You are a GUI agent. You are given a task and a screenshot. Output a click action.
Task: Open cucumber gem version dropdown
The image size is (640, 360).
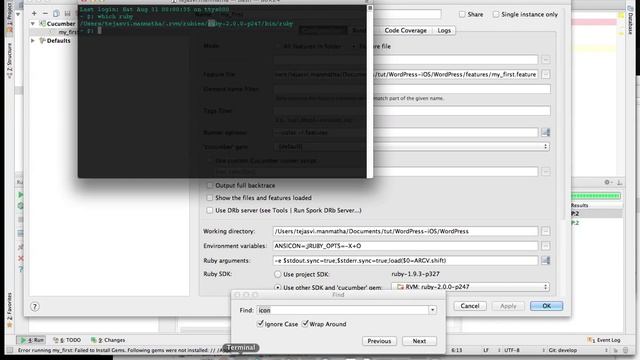click(x=411, y=146)
